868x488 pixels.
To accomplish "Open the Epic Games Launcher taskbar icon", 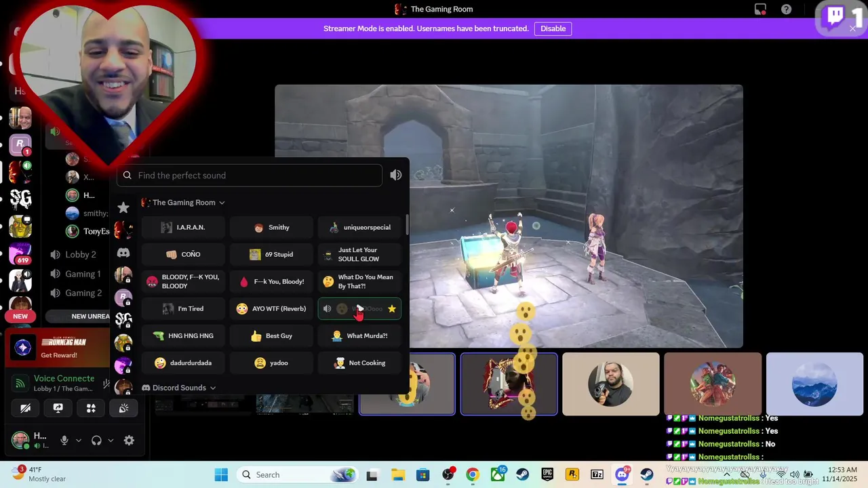I will pos(547,474).
